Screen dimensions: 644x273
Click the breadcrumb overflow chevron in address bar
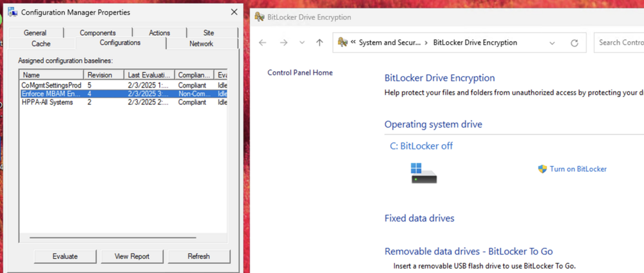pyautogui.click(x=353, y=42)
